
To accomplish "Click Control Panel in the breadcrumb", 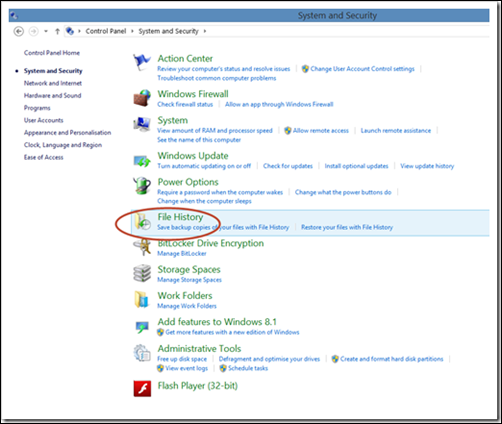I will [x=106, y=31].
